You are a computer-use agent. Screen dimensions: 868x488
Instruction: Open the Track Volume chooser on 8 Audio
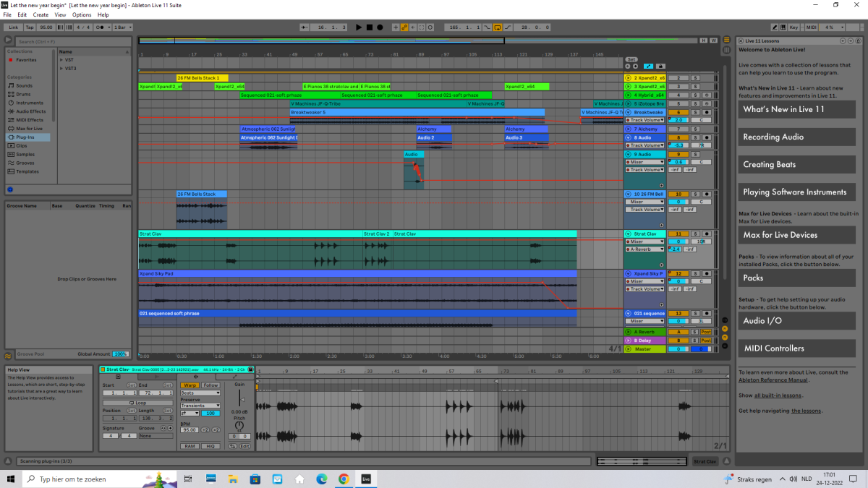pos(644,145)
